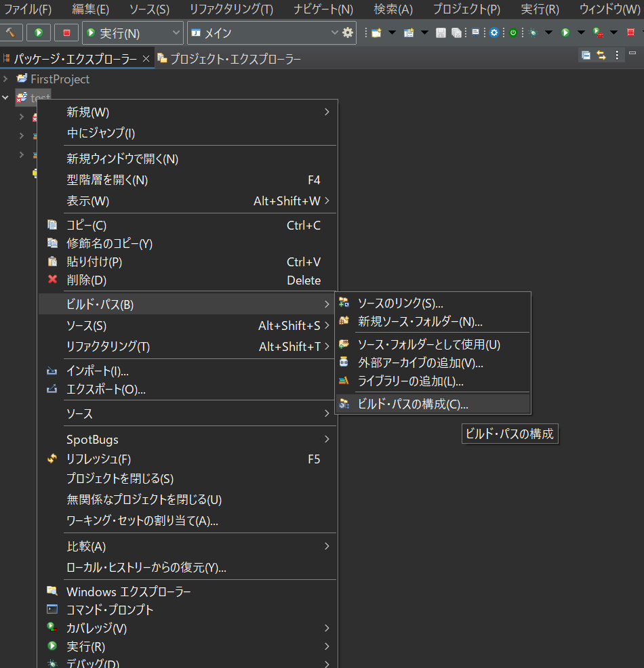
Task: Click the Save icon in the toolbar
Action: [441, 32]
